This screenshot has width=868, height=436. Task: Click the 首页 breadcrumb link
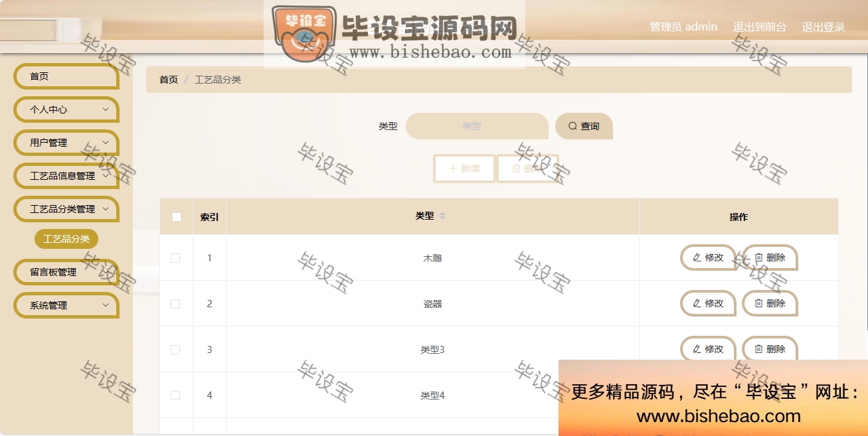click(x=169, y=80)
